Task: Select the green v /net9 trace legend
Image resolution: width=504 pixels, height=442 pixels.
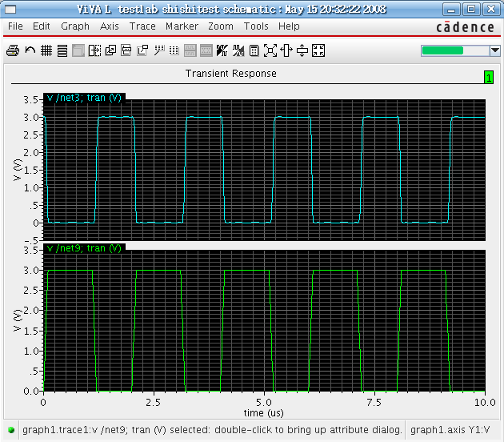Action: point(84,248)
